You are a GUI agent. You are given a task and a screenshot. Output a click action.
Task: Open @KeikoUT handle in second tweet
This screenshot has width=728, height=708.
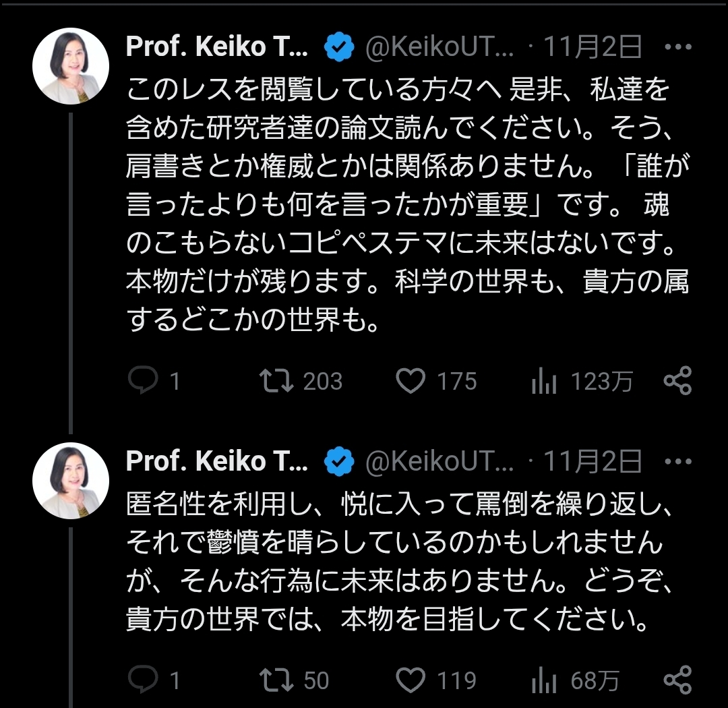[x=439, y=462]
